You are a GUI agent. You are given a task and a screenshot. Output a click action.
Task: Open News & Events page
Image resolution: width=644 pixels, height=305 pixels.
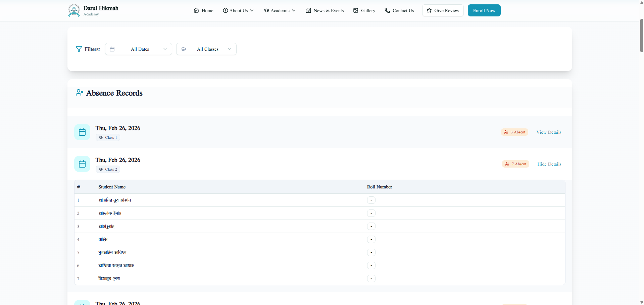[x=325, y=10]
